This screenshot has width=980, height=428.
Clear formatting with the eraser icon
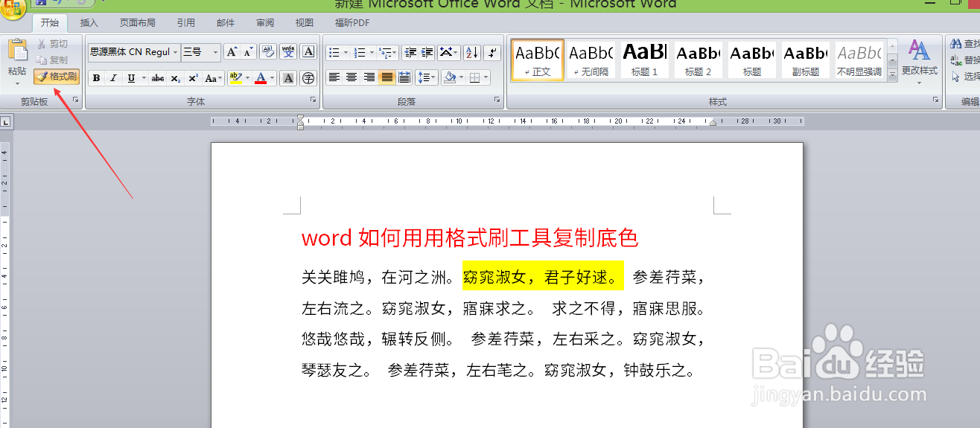click(x=268, y=52)
